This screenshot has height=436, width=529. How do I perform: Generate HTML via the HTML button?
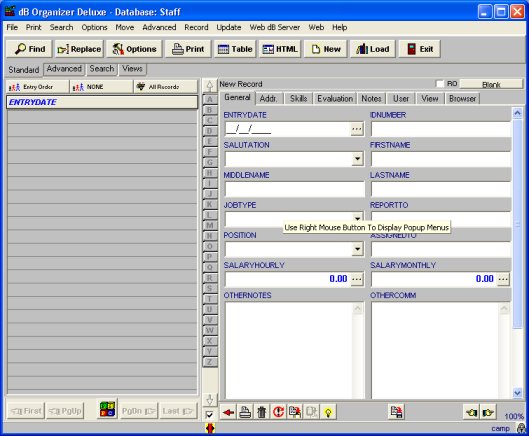280,49
